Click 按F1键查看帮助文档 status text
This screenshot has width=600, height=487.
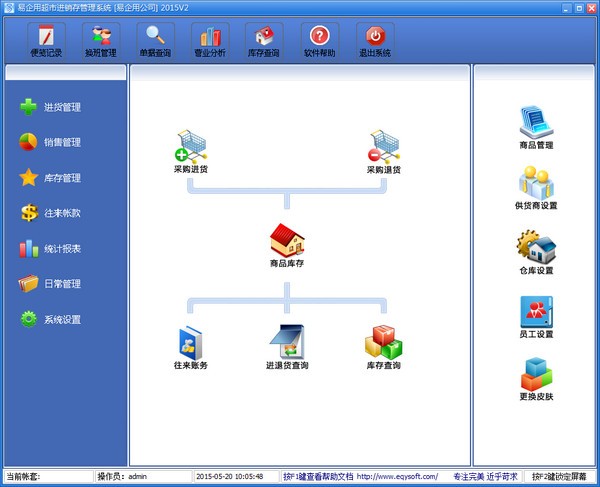pyautogui.click(x=318, y=477)
